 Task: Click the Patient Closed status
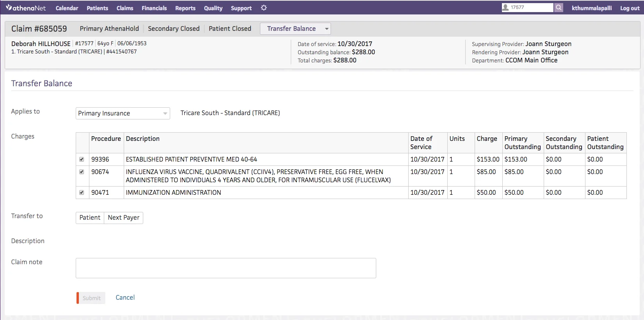point(230,28)
